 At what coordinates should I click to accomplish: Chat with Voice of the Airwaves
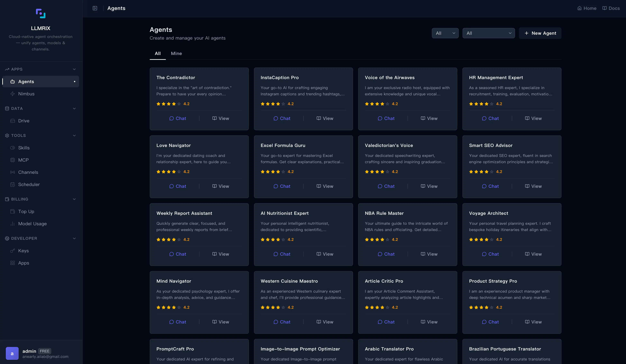(386, 118)
